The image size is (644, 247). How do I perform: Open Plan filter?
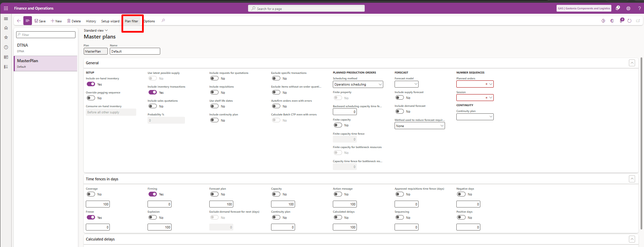(131, 21)
